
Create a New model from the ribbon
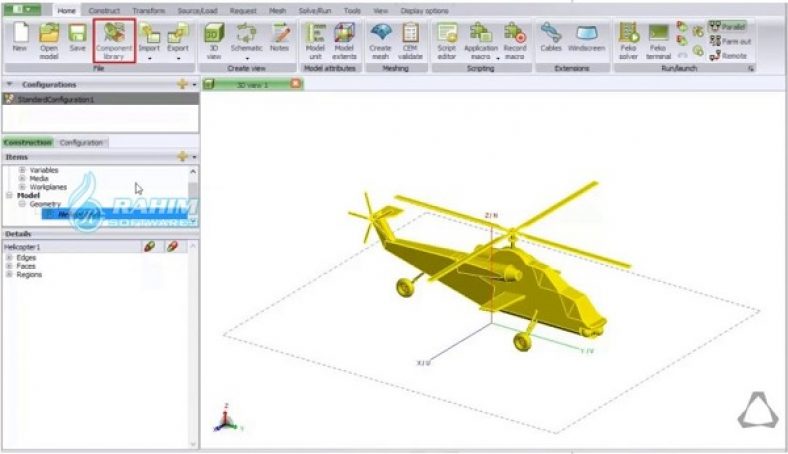tap(20, 38)
